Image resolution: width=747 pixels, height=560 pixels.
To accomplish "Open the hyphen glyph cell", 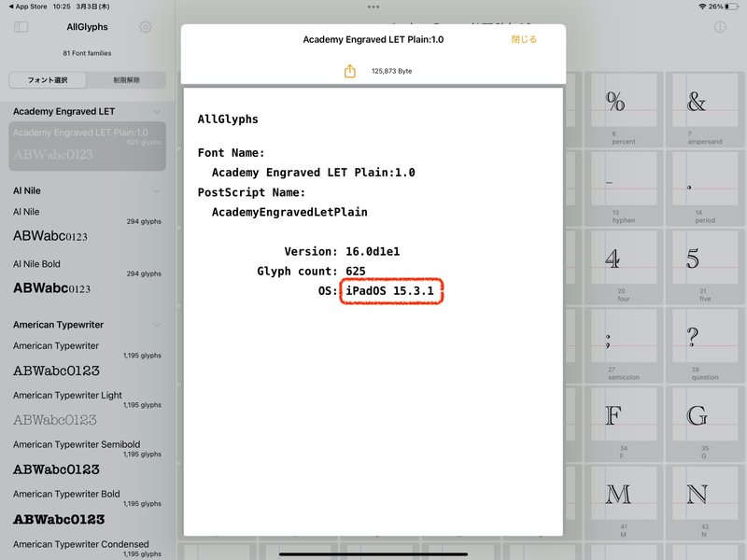I will point(624,189).
